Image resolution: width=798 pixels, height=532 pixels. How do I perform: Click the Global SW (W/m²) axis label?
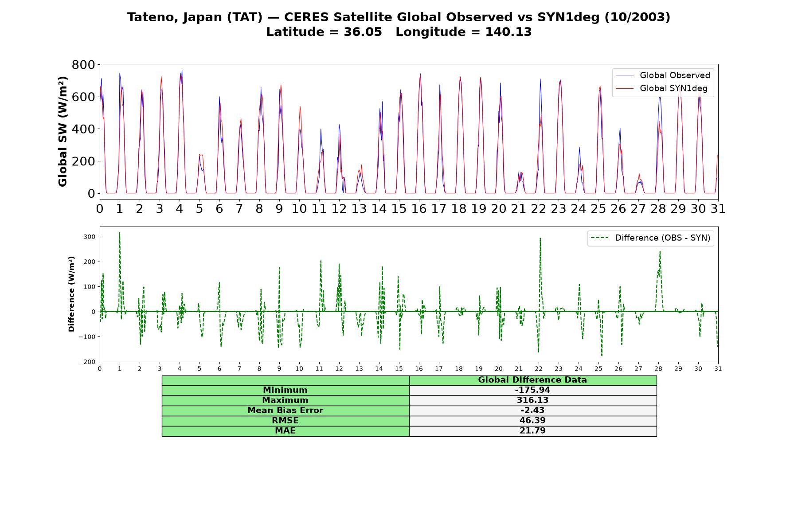63,131
